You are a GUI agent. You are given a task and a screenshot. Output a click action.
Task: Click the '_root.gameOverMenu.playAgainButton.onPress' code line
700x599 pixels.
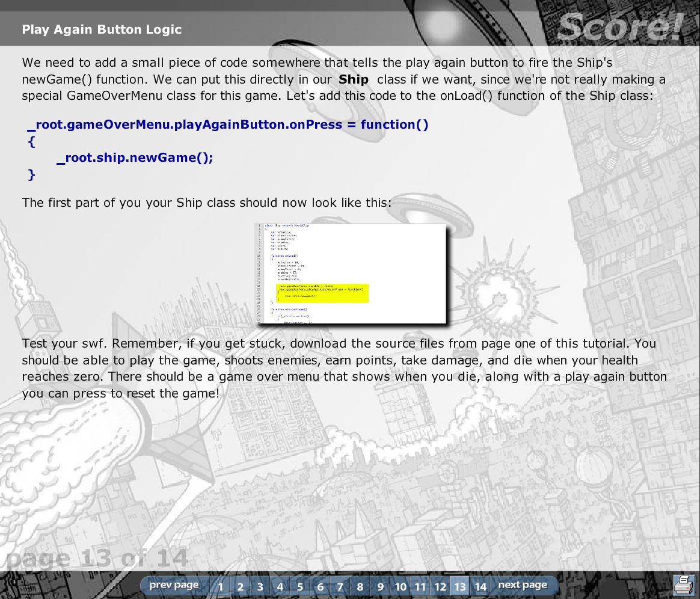[228, 125]
